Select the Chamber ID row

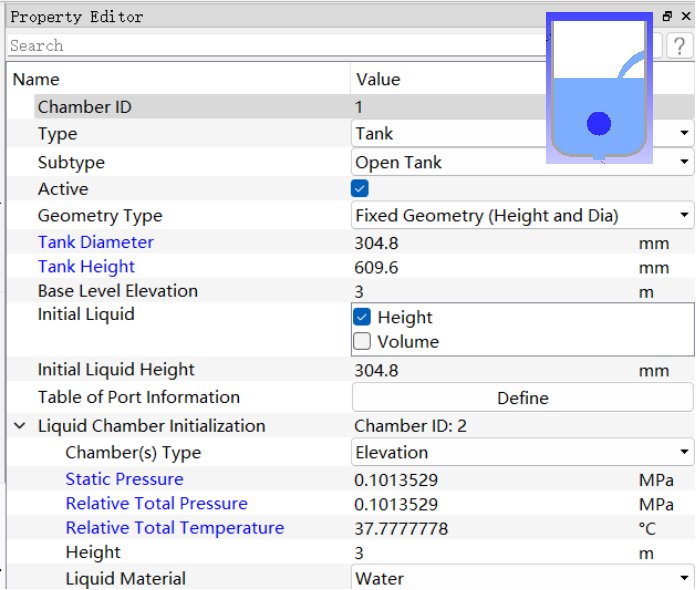tap(180, 107)
